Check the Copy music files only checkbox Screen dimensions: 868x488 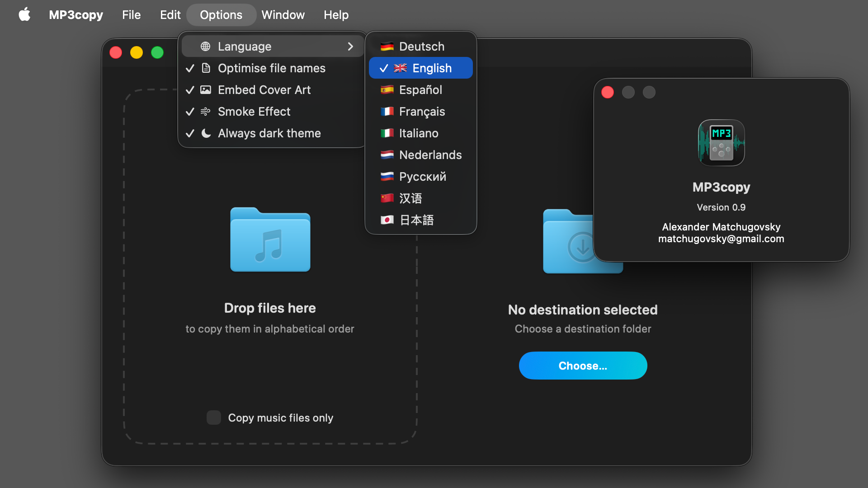[x=214, y=418]
